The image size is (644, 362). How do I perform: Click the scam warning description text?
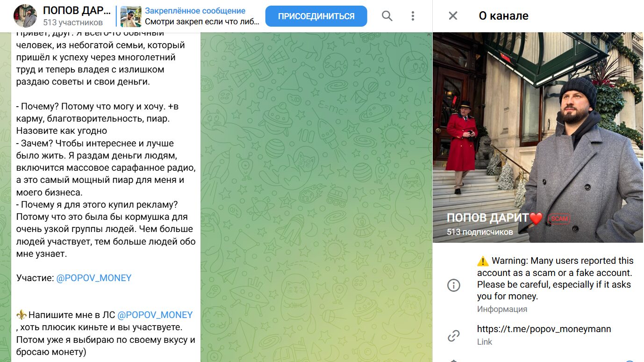pos(555,278)
